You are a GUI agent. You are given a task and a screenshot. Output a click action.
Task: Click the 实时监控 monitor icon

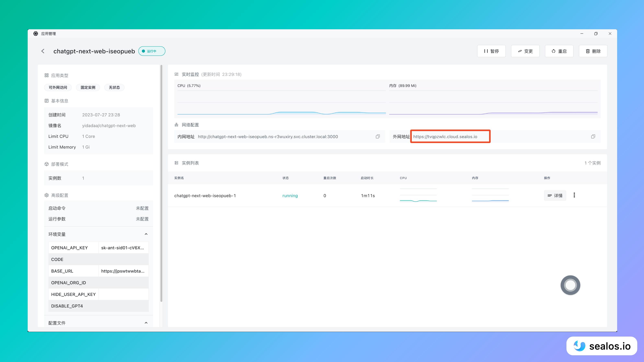point(176,74)
